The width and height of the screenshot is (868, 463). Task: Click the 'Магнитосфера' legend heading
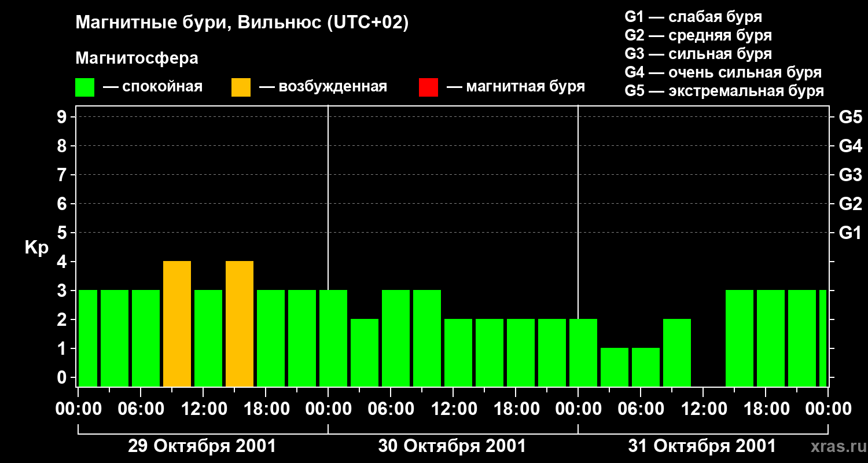click(x=137, y=58)
